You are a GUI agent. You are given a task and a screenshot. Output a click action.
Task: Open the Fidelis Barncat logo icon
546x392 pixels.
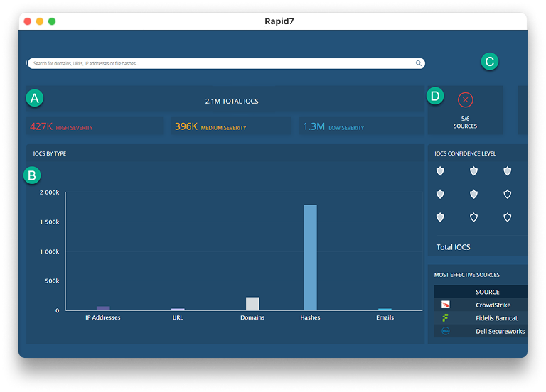pyautogui.click(x=445, y=317)
